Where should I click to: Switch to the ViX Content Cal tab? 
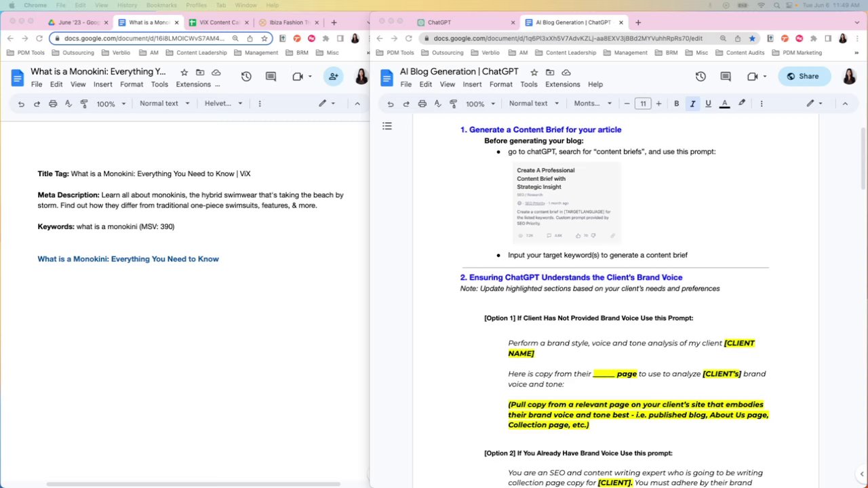pyautogui.click(x=218, y=22)
